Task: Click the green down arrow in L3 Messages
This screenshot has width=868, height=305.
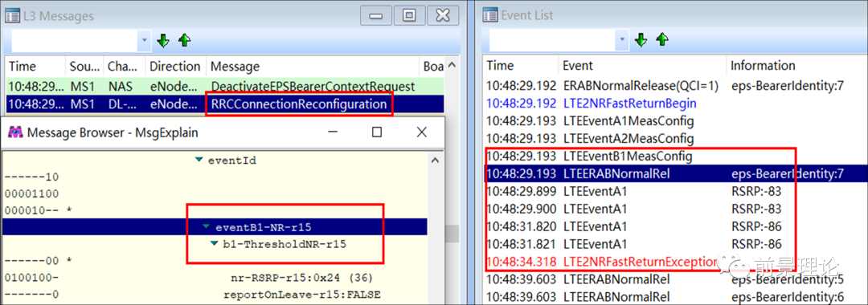Action: pos(162,41)
